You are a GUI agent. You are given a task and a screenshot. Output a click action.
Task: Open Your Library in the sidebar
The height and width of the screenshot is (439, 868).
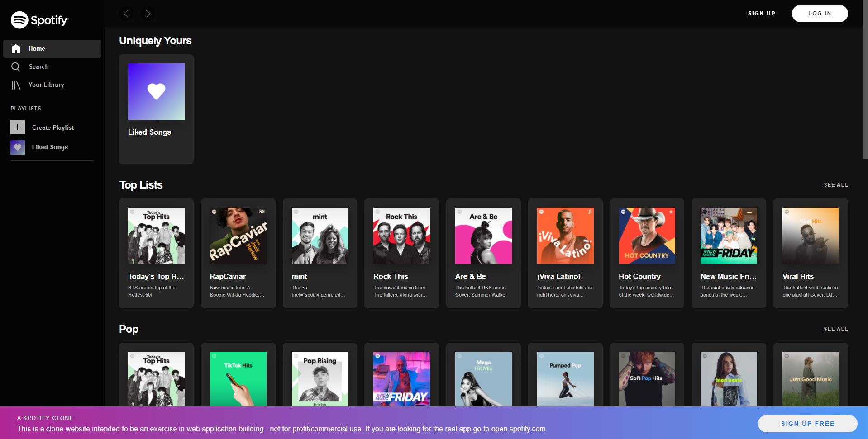(52, 85)
